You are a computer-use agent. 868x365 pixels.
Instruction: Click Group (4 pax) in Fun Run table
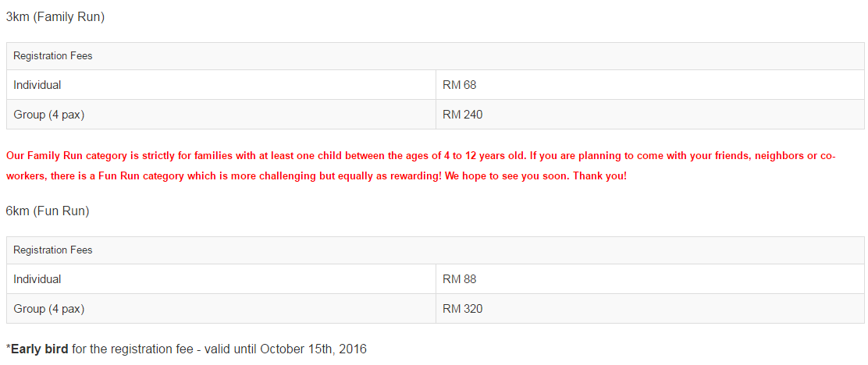(48, 309)
